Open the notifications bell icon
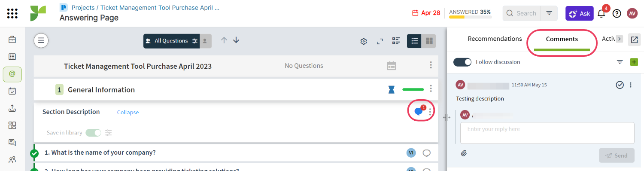This screenshot has height=171, width=644. point(601,13)
